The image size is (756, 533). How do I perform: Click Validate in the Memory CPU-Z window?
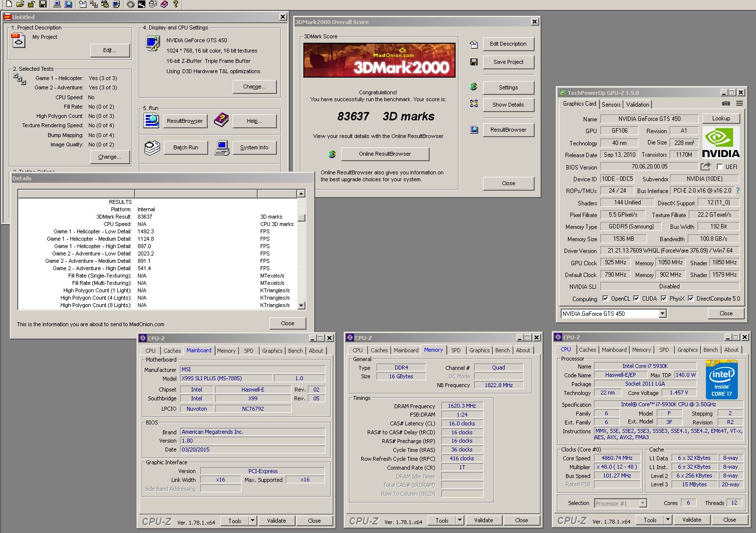[x=484, y=520]
